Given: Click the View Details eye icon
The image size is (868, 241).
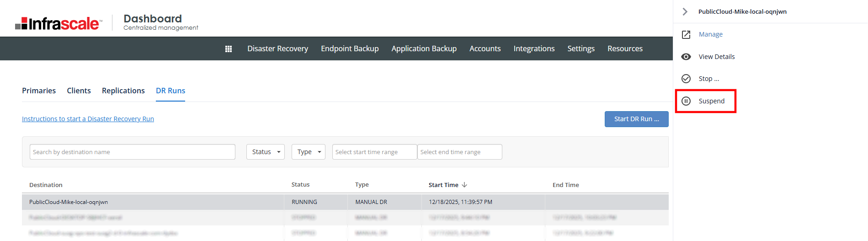Looking at the screenshot, I should coord(686,57).
